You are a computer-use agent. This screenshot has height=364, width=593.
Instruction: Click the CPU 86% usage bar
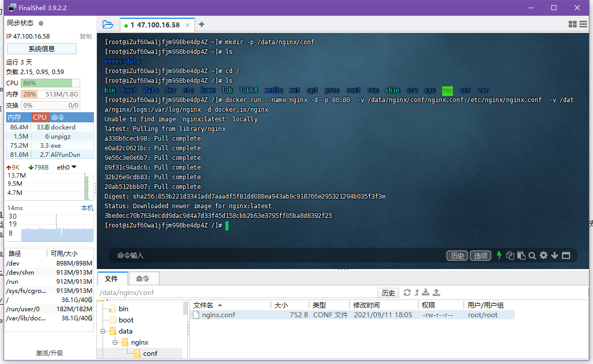(50, 83)
